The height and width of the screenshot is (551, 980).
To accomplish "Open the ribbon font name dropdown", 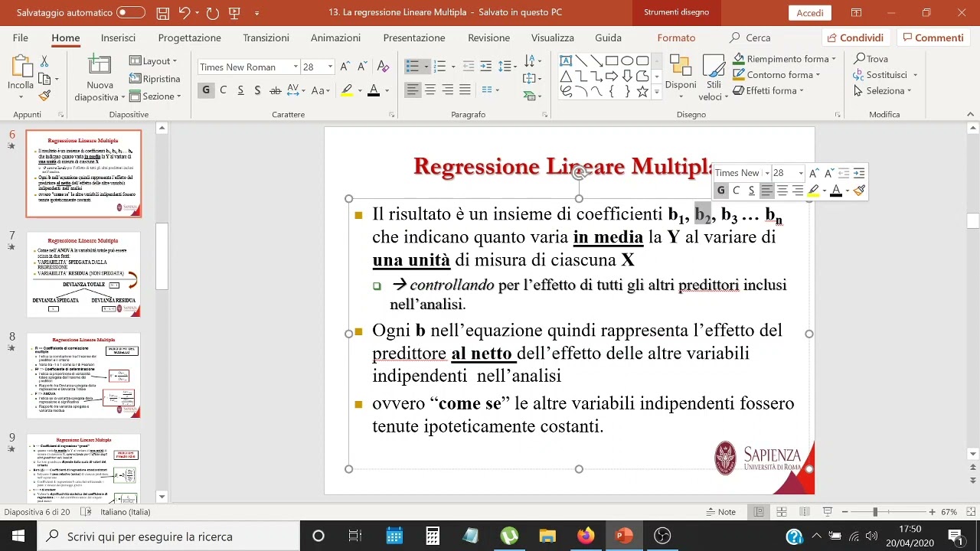I will [296, 67].
